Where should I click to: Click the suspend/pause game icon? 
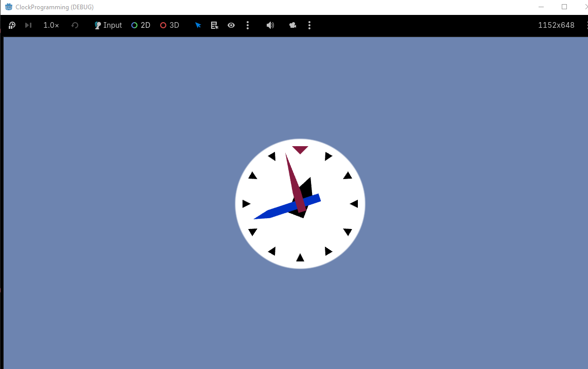[12, 25]
